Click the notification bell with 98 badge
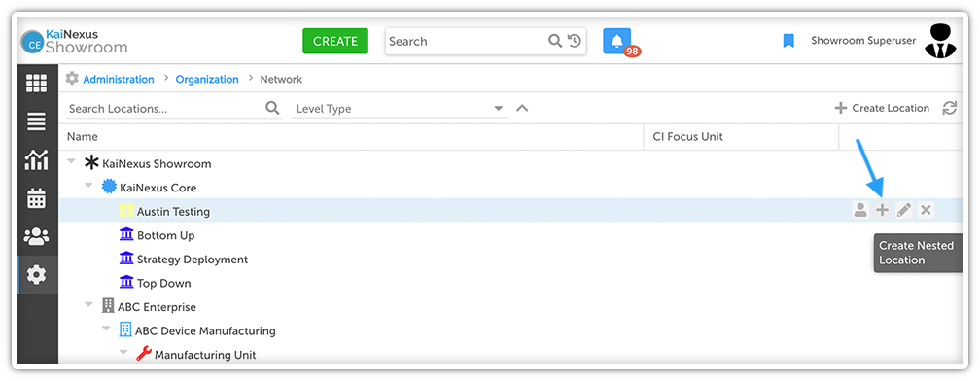 coord(617,41)
